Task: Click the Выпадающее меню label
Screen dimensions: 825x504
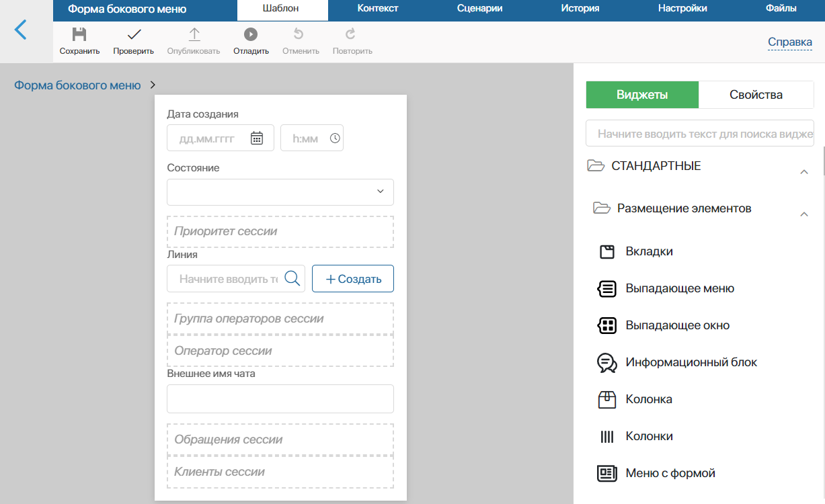Action: [x=680, y=288]
